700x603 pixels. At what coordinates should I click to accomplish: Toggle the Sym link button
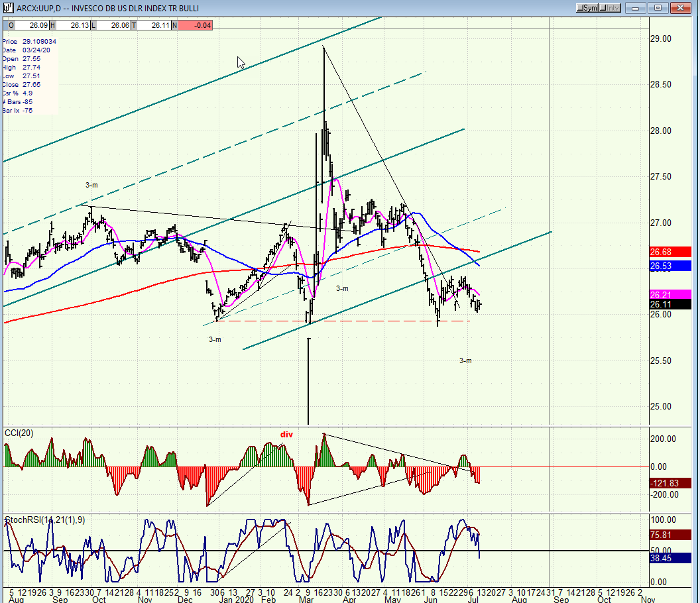(587, 8)
